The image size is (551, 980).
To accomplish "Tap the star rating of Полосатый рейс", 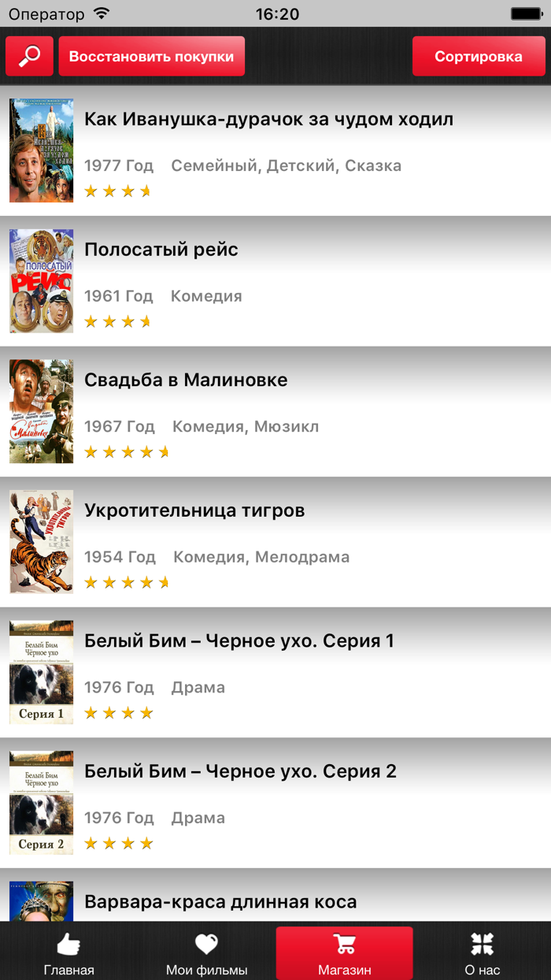I will click(x=118, y=321).
